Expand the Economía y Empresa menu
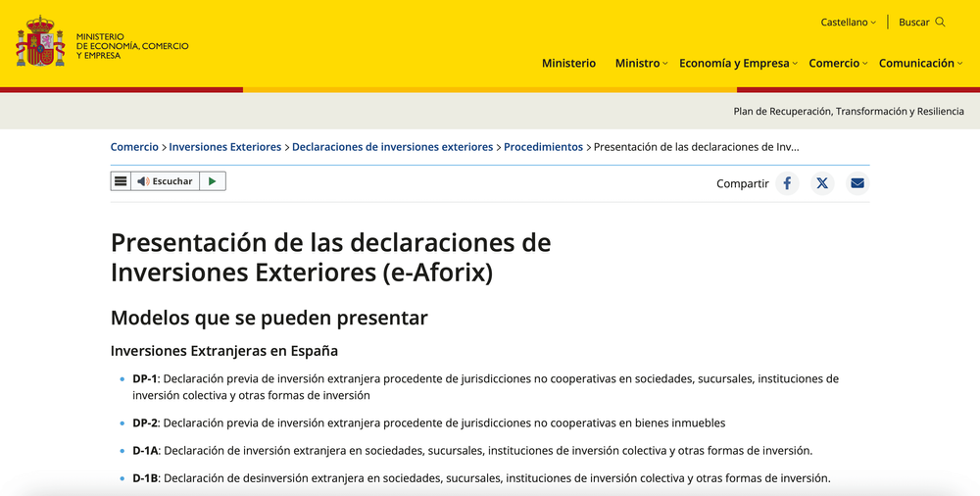The width and height of the screenshot is (980, 496). pyautogui.click(x=738, y=63)
